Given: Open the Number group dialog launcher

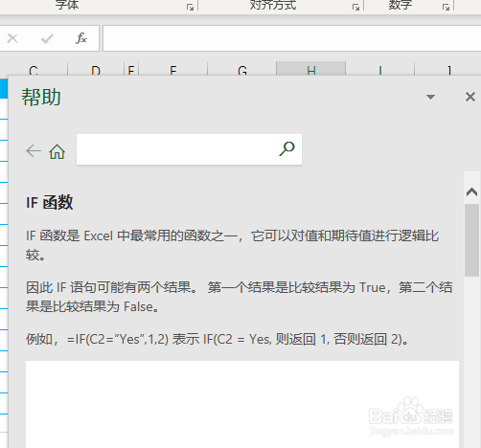Looking at the screenshot, I should click(447, 7).
